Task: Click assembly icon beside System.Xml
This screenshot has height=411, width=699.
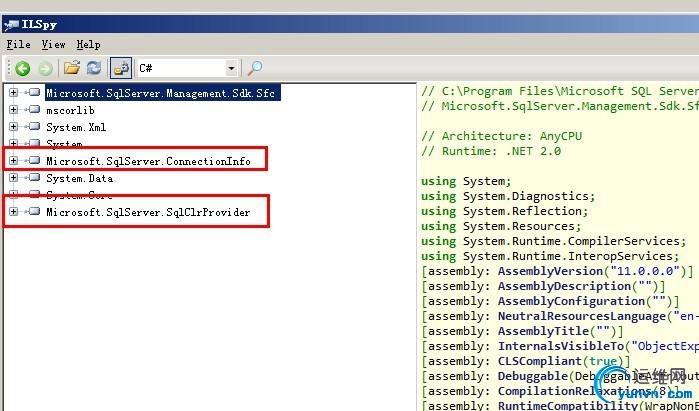Action: click(x=33, y=127)
